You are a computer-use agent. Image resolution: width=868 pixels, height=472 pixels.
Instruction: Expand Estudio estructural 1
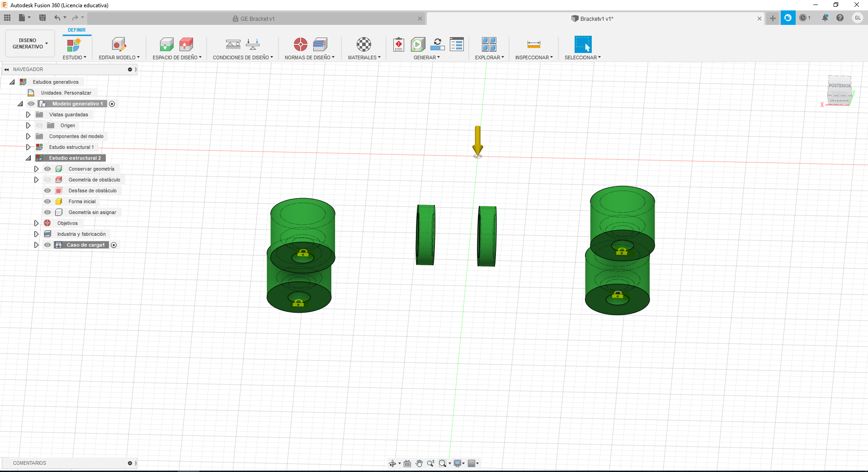pyautogui.click(x=28, y=147)
